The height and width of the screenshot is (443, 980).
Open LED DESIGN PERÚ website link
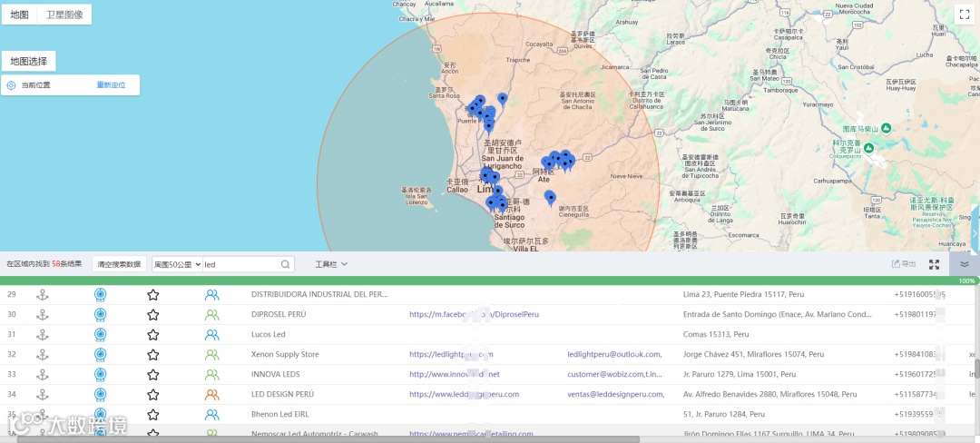(x=465, y=395)
